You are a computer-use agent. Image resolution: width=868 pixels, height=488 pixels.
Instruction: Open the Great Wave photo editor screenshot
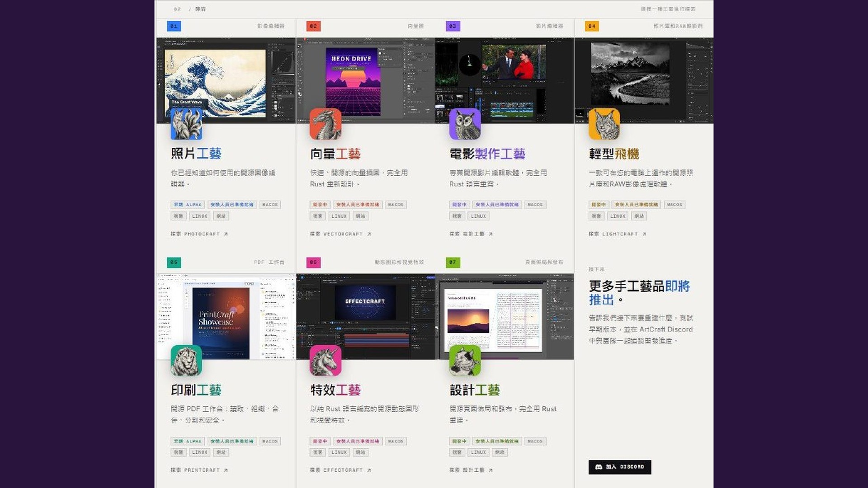226,80
